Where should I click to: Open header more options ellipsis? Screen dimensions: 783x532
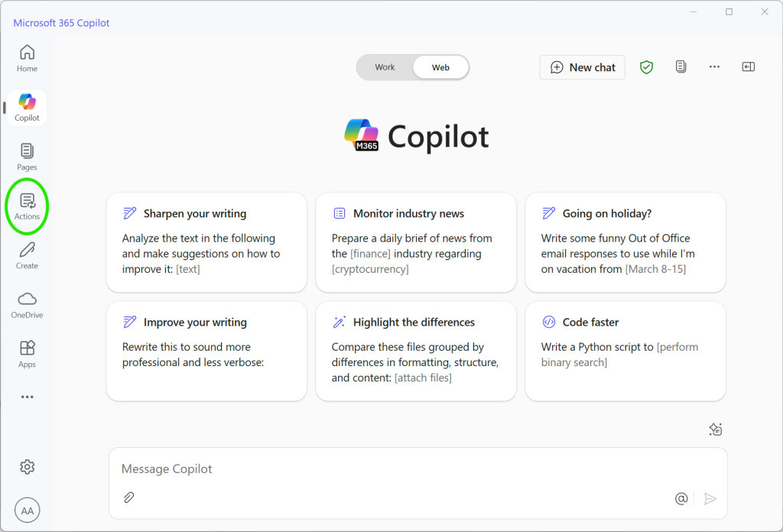point(715,66)
